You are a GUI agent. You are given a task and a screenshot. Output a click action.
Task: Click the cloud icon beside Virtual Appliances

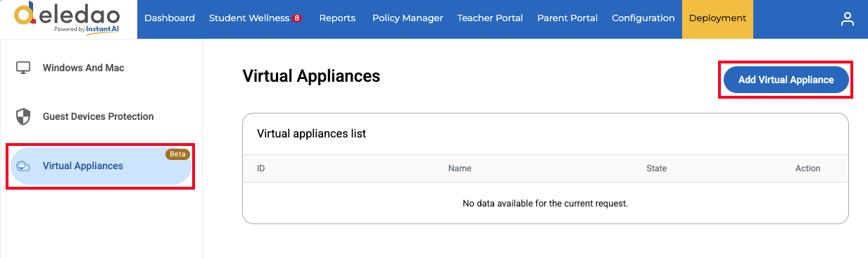pos(23,166)
